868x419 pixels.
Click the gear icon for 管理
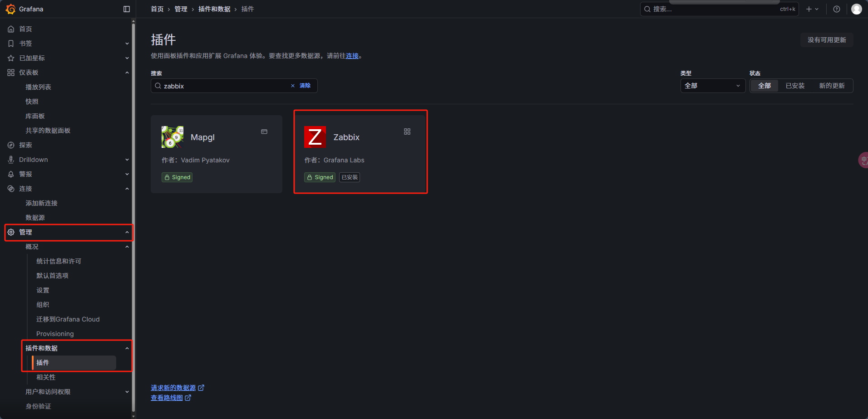pos(11,232)
